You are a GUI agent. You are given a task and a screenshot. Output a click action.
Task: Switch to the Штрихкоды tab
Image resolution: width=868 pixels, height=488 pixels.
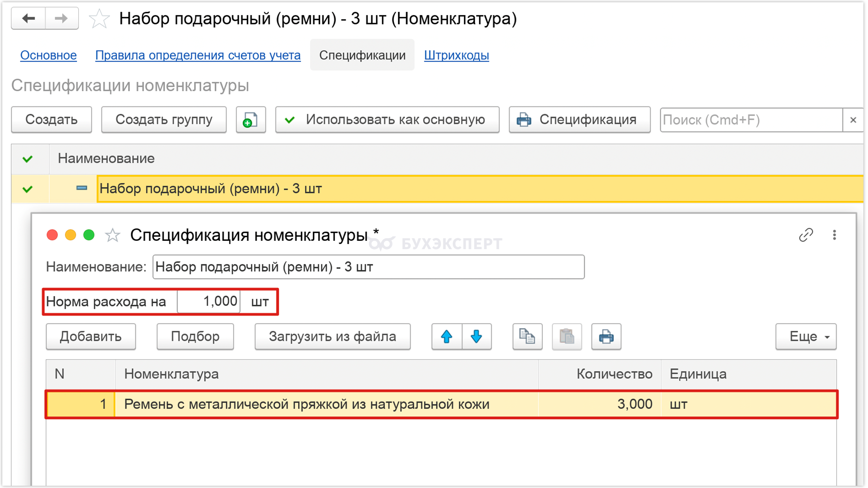pyautogui.click(x=457, y=55)
